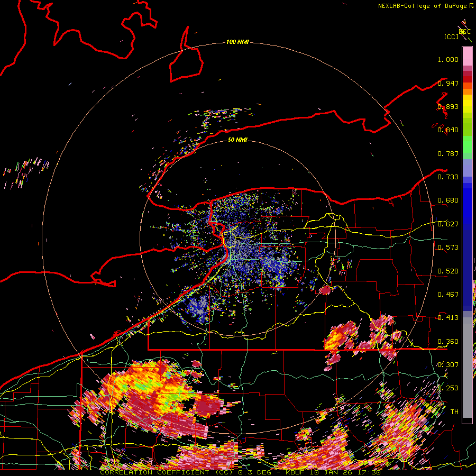Click the 0.573 color scale label
Screen dimensions: 476x476
pos(448,248)
